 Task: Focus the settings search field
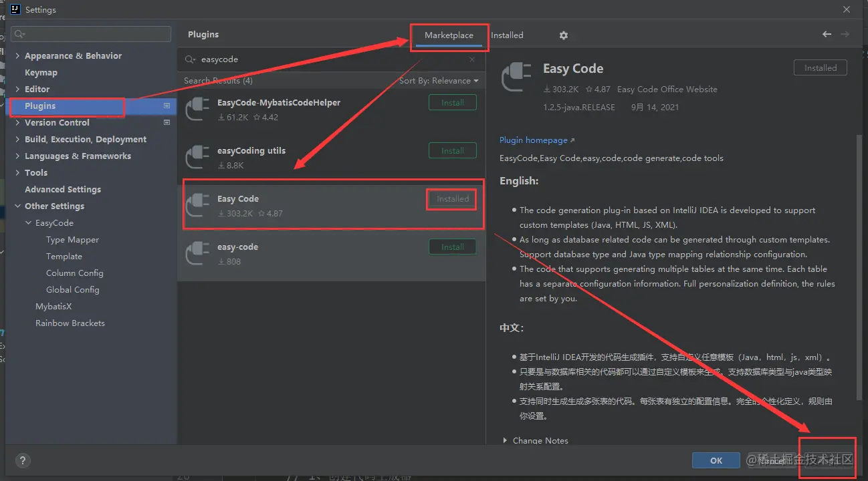click(91, 34)
